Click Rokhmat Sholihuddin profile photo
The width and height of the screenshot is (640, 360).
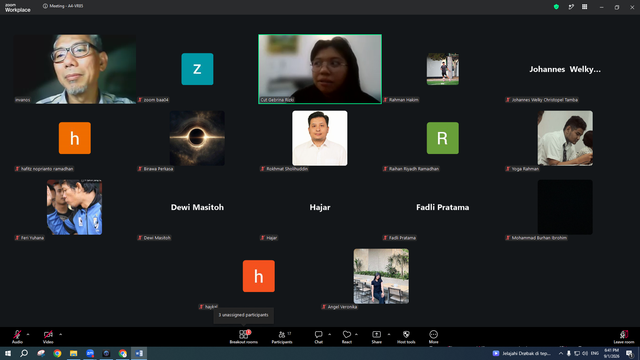coord(320,138)
